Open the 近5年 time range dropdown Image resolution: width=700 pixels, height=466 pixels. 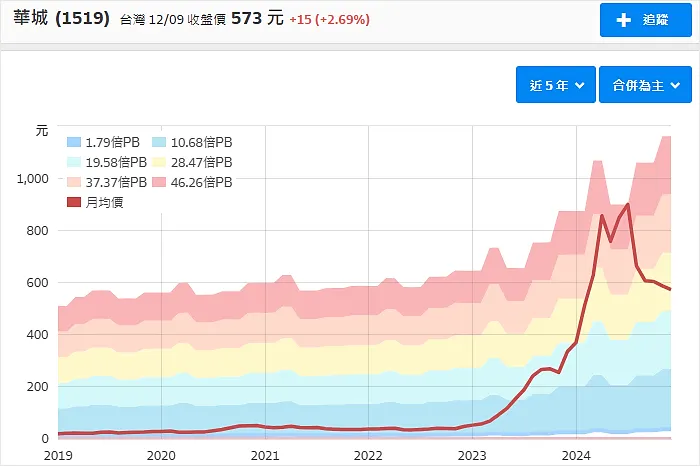556,85
